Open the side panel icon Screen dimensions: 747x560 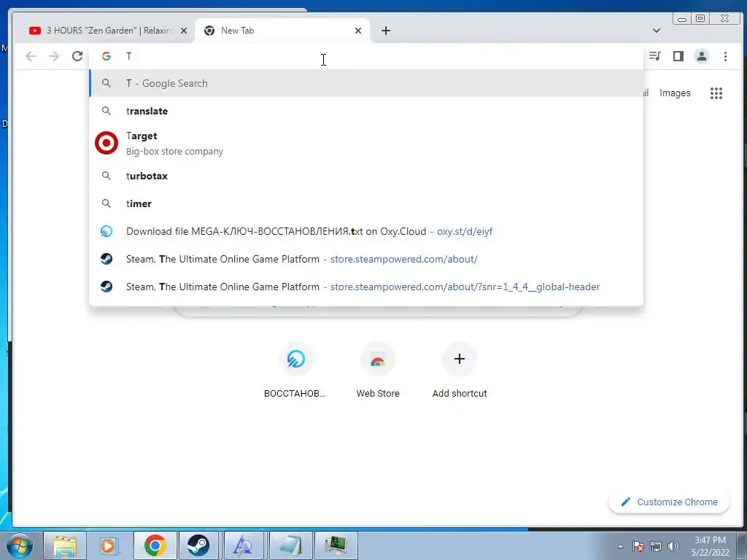tap(678, 56)
